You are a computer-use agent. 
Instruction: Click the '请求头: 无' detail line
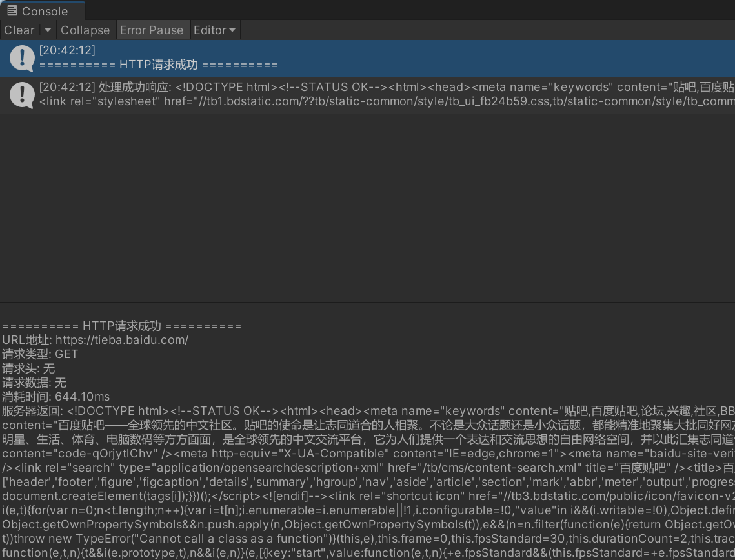tap(28, 368)
